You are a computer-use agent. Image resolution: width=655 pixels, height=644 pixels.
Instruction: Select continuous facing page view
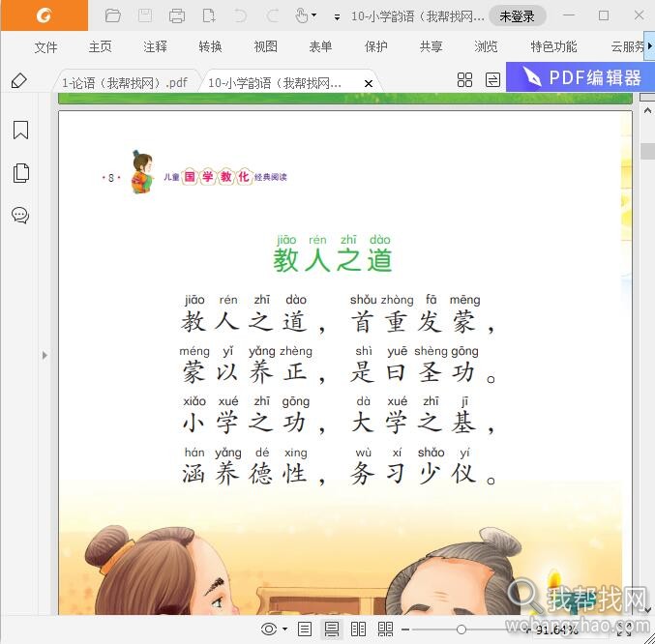(385, 629)
